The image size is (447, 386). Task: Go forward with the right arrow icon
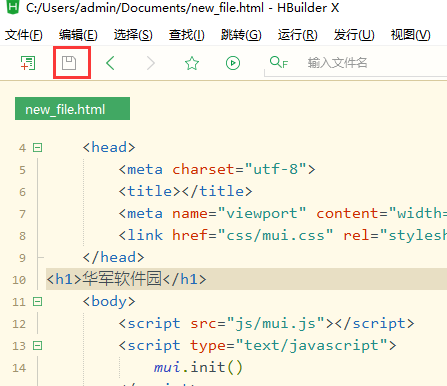click(151, 63)
